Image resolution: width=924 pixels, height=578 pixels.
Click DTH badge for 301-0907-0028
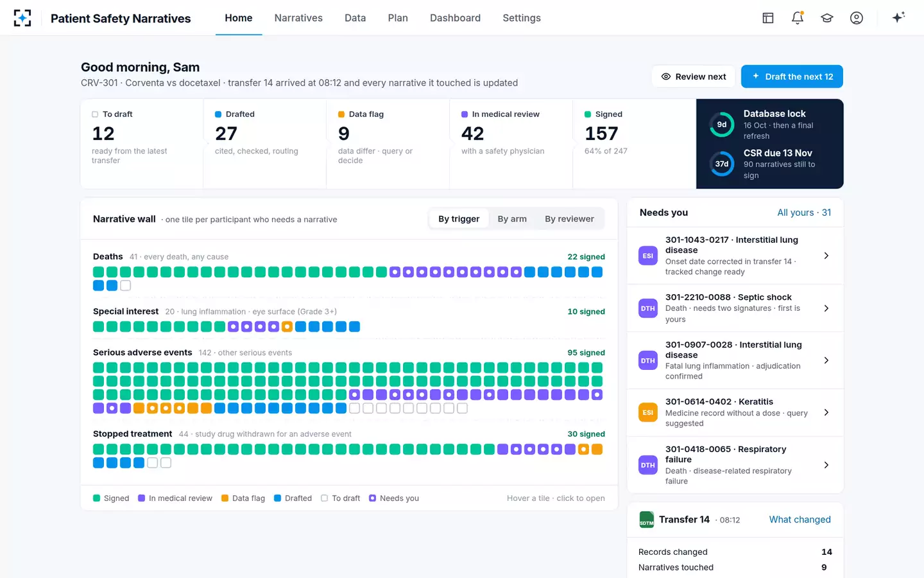648,360
